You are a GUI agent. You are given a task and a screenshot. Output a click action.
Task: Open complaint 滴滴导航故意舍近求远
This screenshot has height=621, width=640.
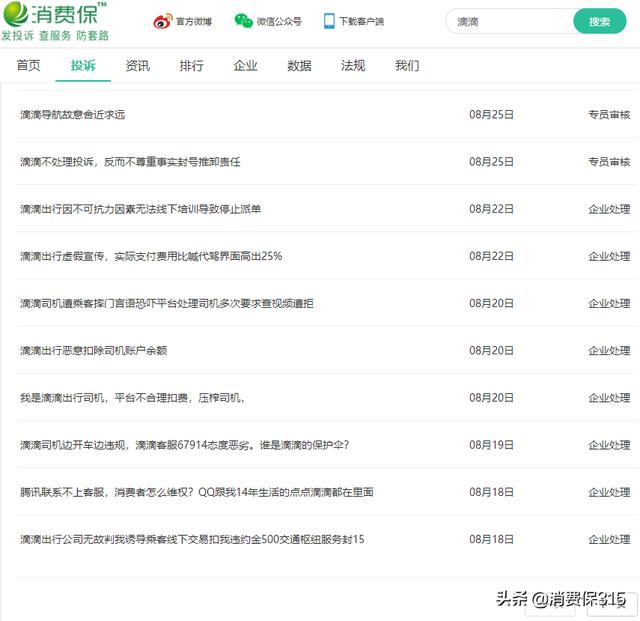click(x=73, y=115)
